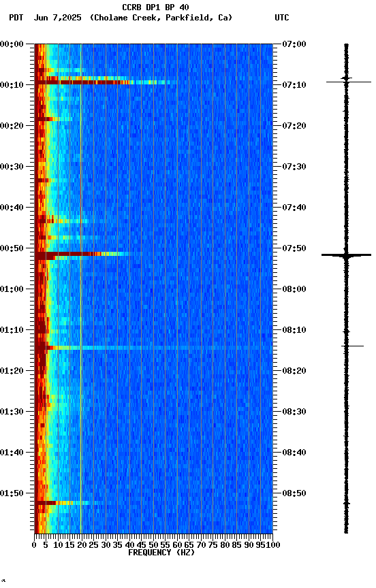This screenshot has height=588, width=376.
Task: Click the 07:40 UTC time label
Action: [294, 208]
